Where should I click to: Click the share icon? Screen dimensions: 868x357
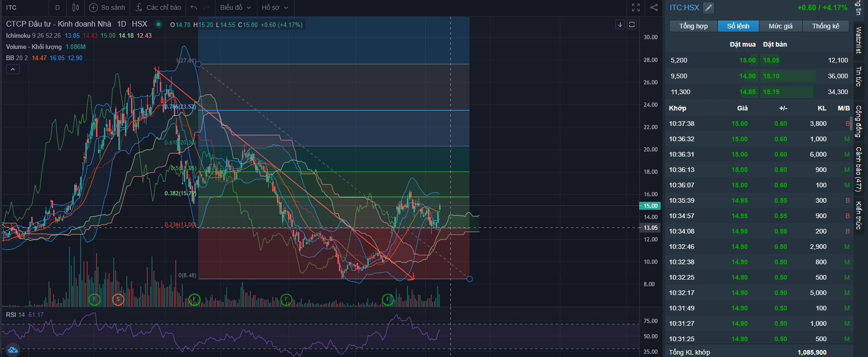[x=654, y=7]
